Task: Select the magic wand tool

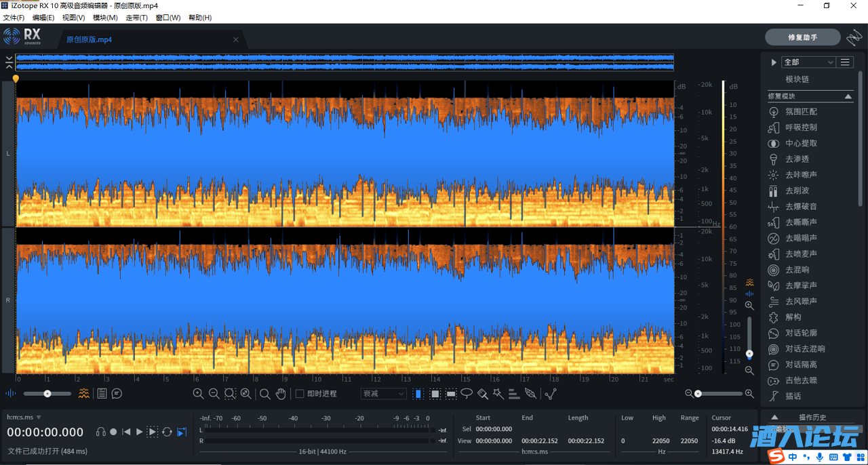Action: click(498, 393)
